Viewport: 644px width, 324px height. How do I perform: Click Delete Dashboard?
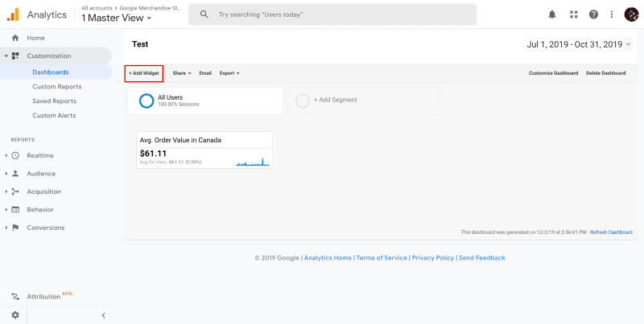pyautogui.click(x=606, y=73)
